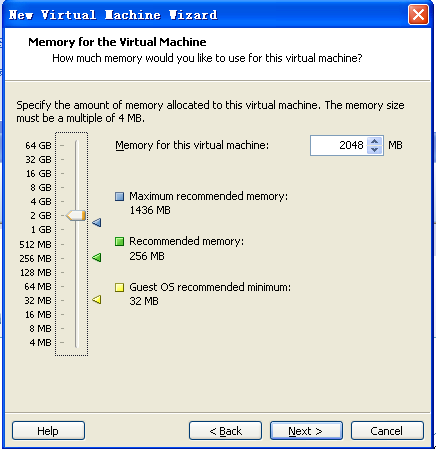
Task: Click the Next button
Action: pyautogui.click(x=306, y=431)
